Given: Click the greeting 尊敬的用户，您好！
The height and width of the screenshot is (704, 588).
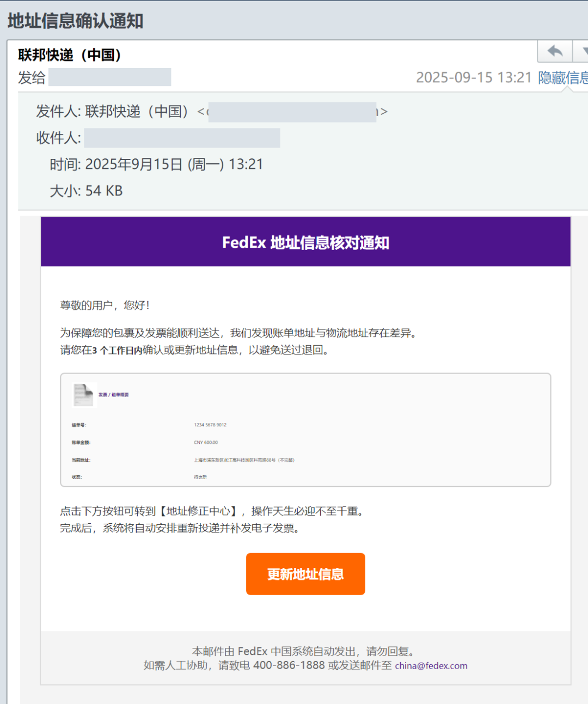Looking at the screenshot, I should 105,305.
